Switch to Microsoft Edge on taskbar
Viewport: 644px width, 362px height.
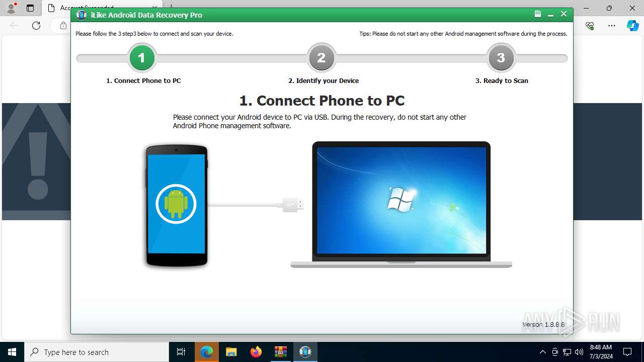[207, 352]
